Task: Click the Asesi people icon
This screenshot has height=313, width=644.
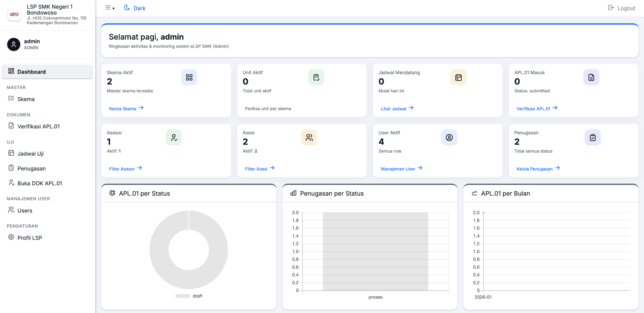Action: [309, 138]
